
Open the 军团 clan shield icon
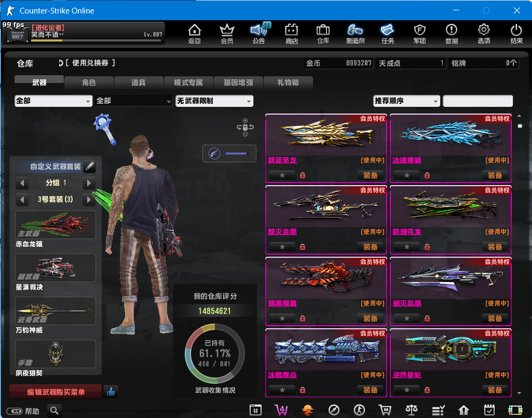click(419, 33)
